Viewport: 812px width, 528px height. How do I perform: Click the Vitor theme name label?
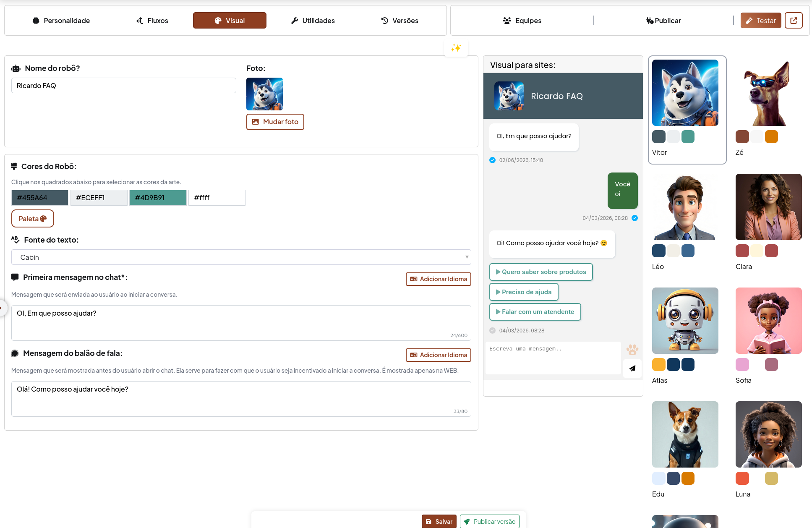point(660,153)
